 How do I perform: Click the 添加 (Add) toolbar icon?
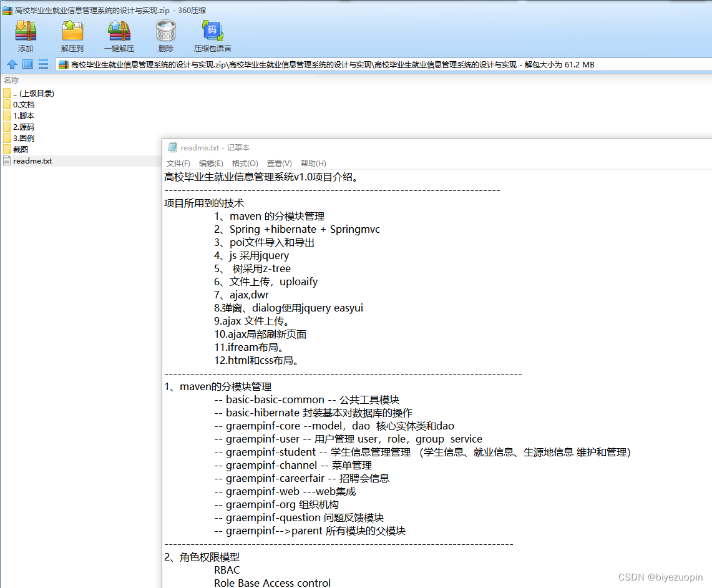point(26,31)
